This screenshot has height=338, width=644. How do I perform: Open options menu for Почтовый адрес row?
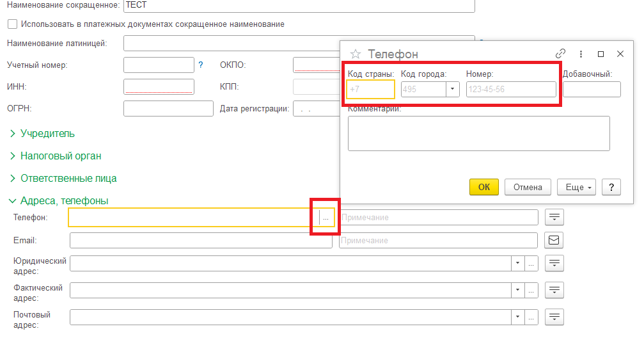pyautogui.click(x=554, y=317)
